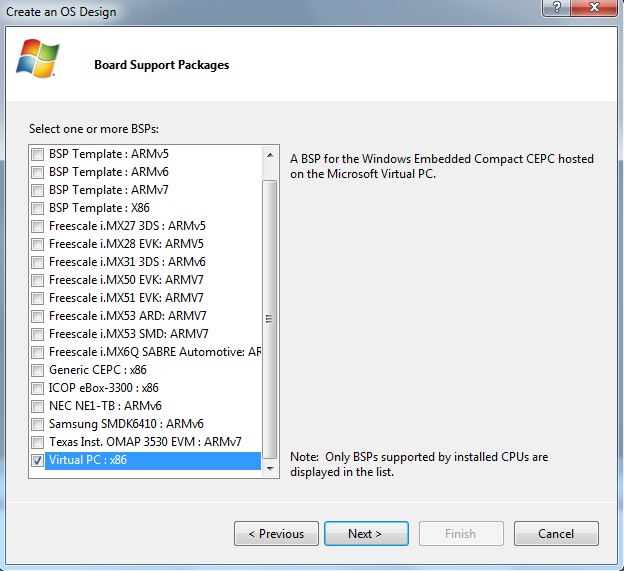The width and height of the screenshot is (624, 571).
Task: Enable Freescale i.MX28 EVK checkbox
Action: tap(37, 244)
